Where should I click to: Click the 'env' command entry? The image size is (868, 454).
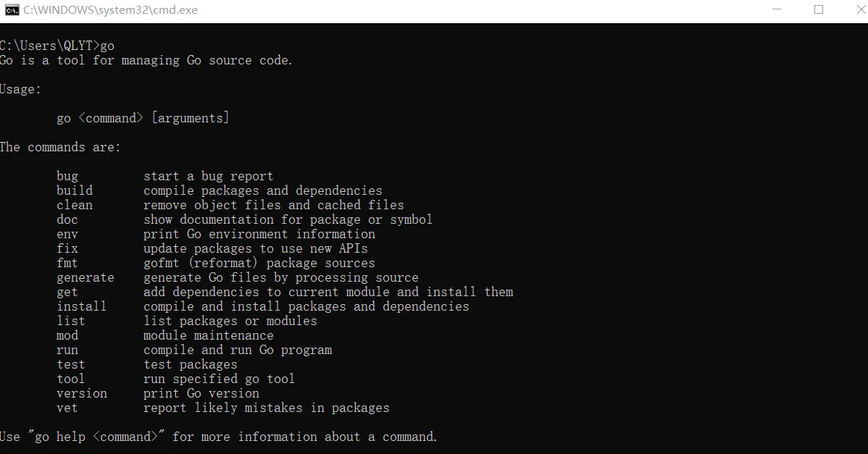coord(67,235)
